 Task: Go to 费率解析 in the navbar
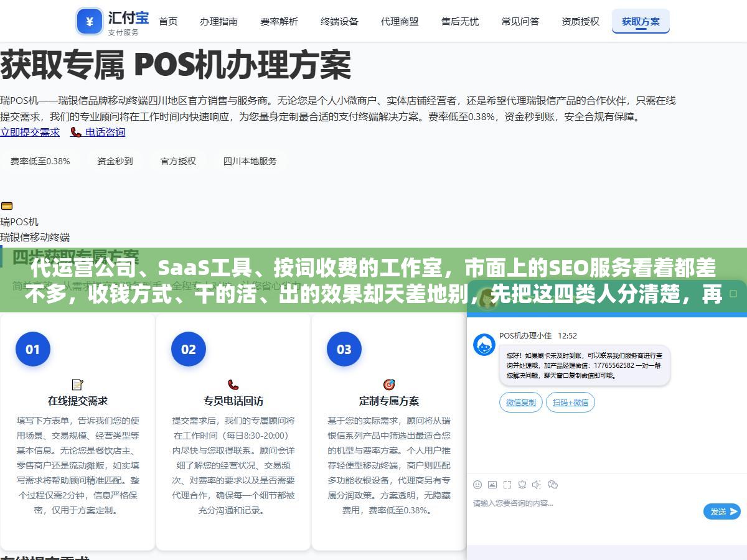pos(279,21)
